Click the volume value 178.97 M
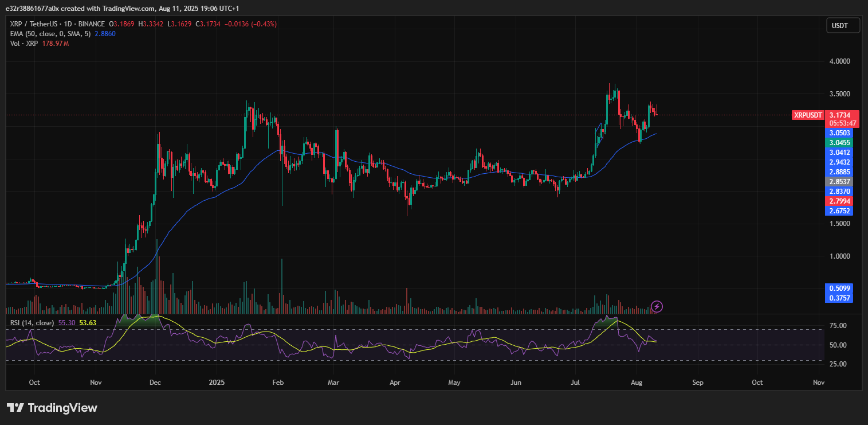The image size is (868, 425). pyautogui.click(x=56, y=44)
